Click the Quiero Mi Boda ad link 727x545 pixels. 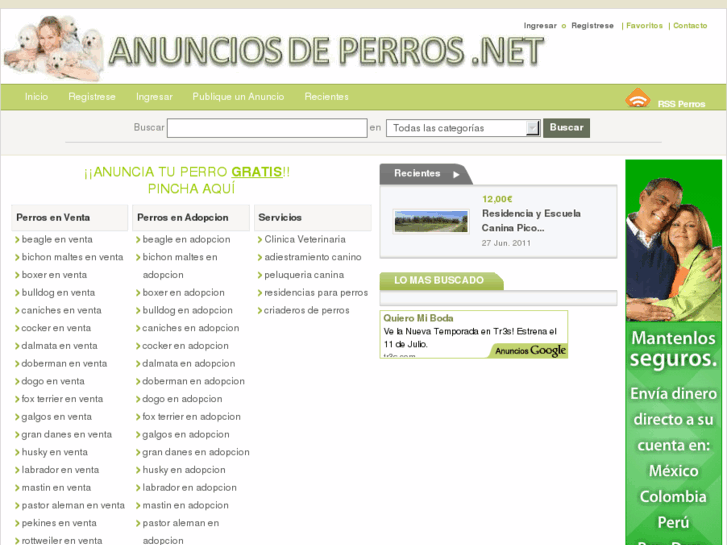[418, 318]
